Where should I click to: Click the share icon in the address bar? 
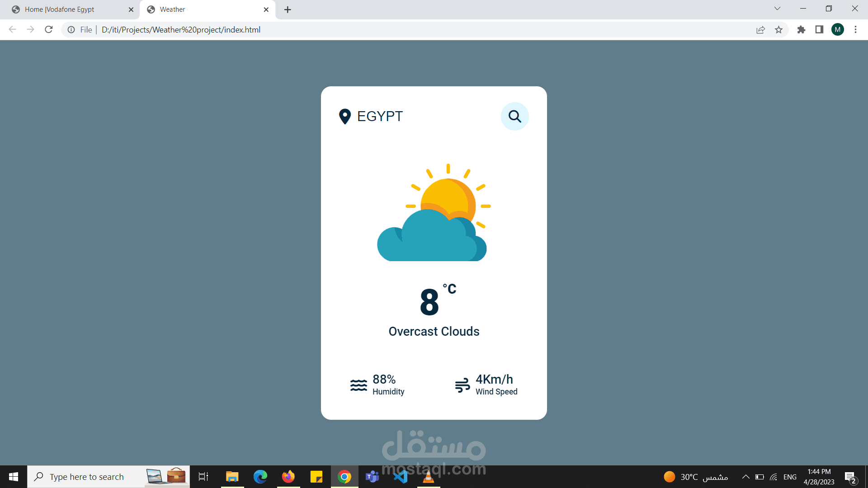click(x=761, y=29)
